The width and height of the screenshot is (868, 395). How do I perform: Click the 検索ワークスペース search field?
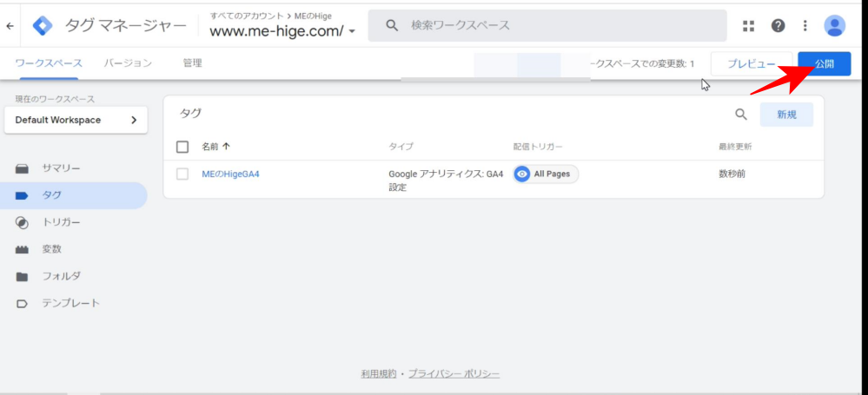(x=547, y=25)
